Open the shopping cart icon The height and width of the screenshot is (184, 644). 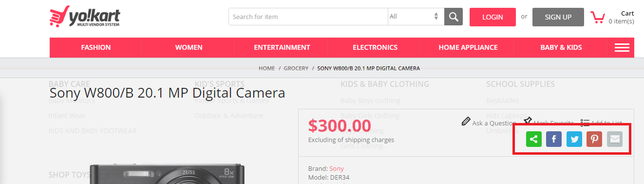pyautogui.click(x=597, y=17)
